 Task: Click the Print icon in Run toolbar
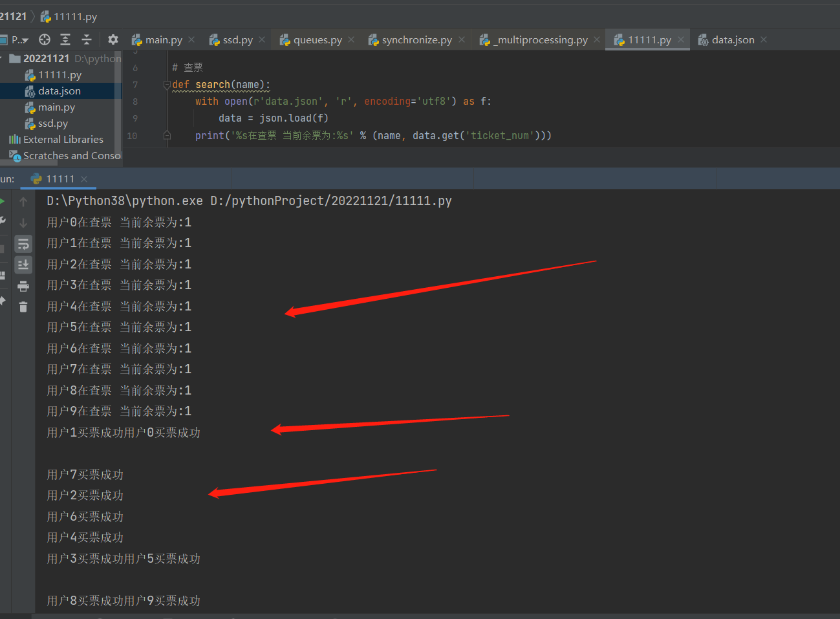(23, 286)
